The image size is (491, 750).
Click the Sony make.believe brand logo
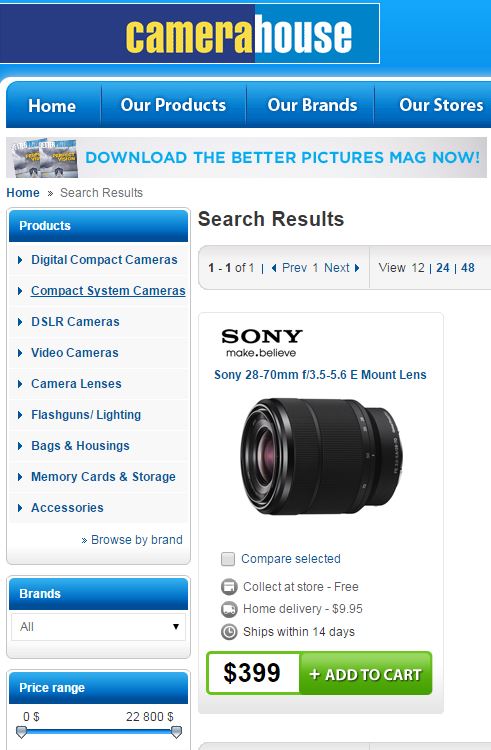262,343
